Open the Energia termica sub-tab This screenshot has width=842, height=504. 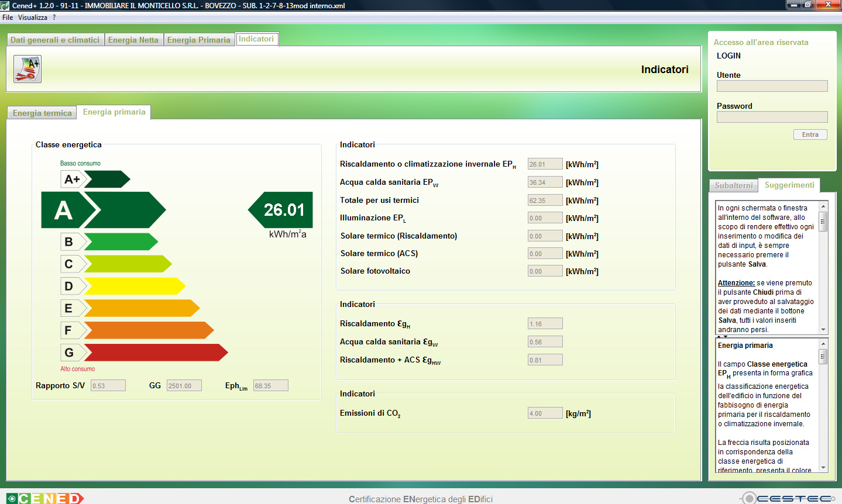42,113
